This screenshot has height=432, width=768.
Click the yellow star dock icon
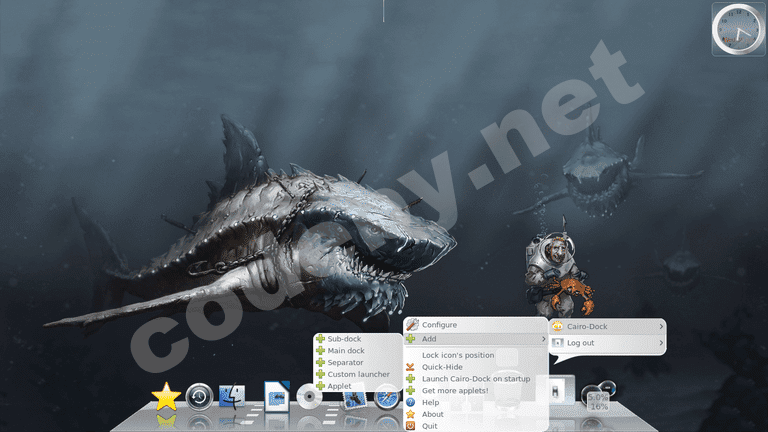pyautogui.click(x=166, y=398)
